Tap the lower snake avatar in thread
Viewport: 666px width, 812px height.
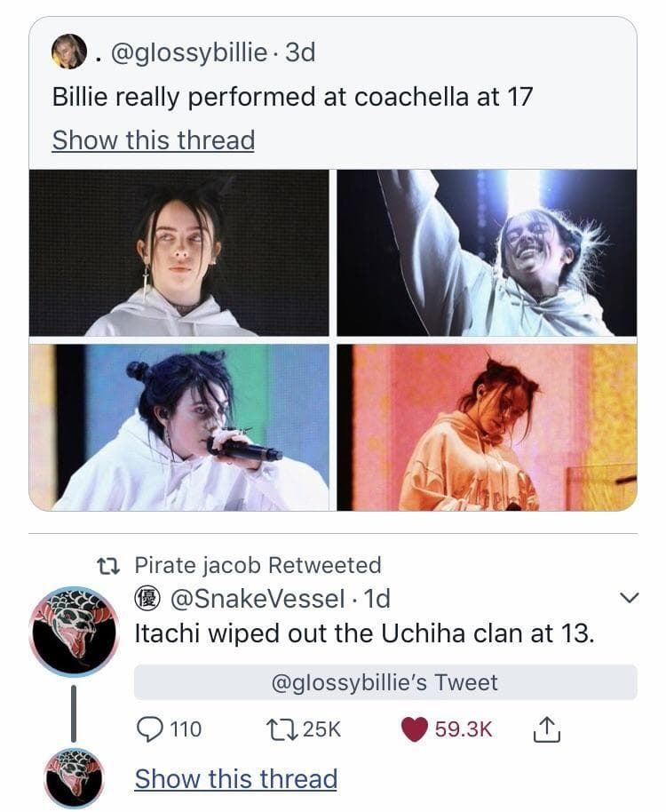tap(74, 778)
